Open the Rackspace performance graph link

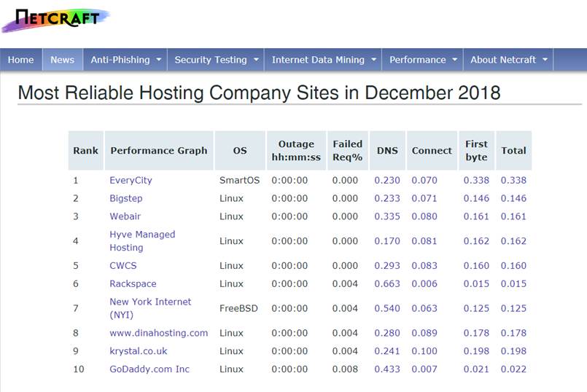pos(133,283)
